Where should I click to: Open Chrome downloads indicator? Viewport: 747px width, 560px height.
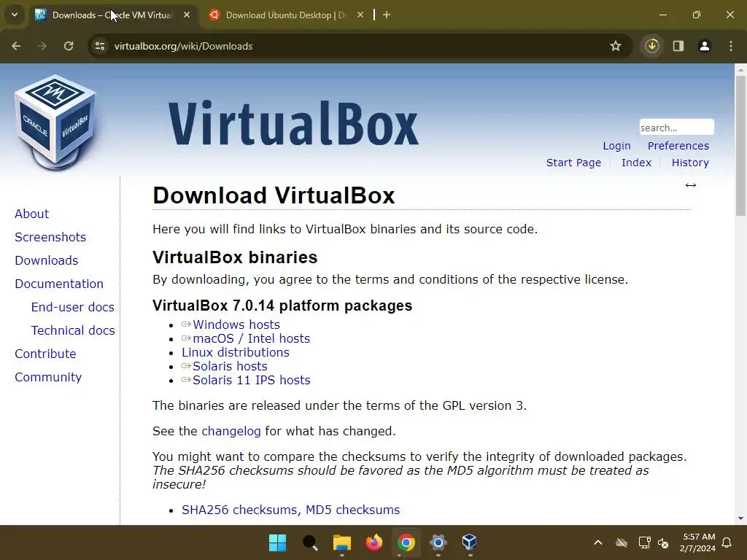652,46
